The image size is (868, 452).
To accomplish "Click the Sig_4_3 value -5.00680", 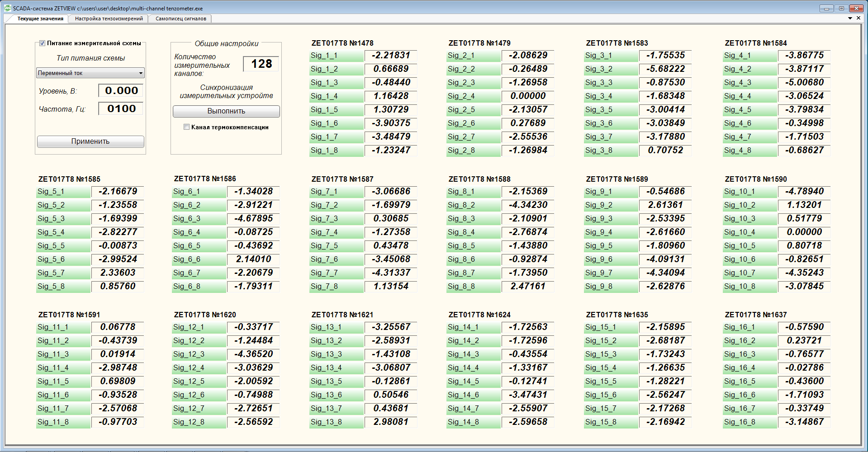I will 804,83.
